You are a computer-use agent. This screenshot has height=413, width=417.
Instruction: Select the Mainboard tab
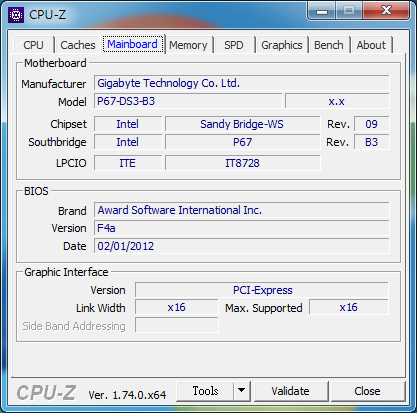[x=133, y=44]
